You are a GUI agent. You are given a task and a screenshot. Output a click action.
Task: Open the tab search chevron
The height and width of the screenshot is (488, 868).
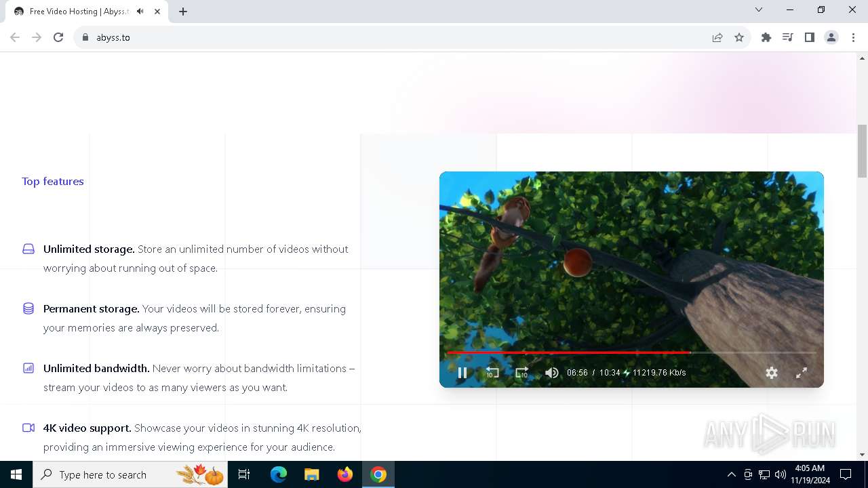click(x=759, y=9)
